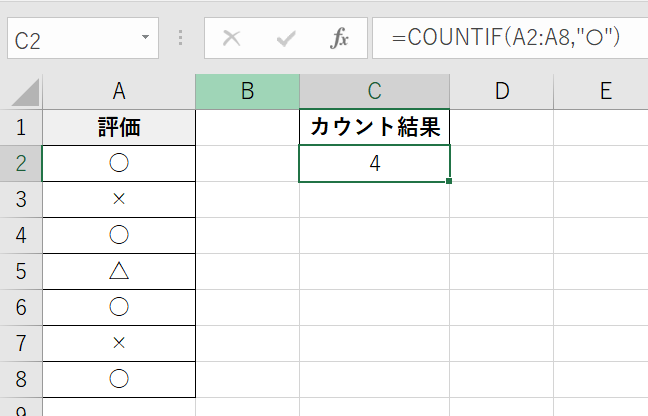Select column A header

coord(118,91)
